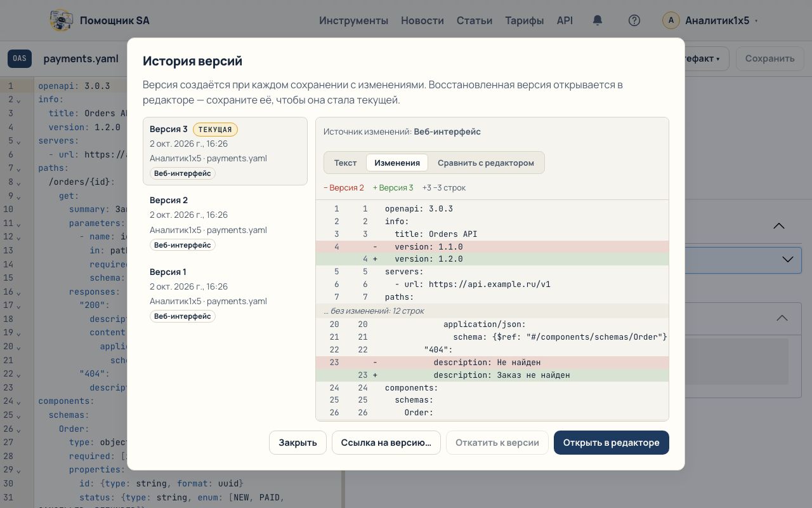Click added line 'description: Заказ не найден'
This screenshot has height=508, width=812.
(492, 375)
